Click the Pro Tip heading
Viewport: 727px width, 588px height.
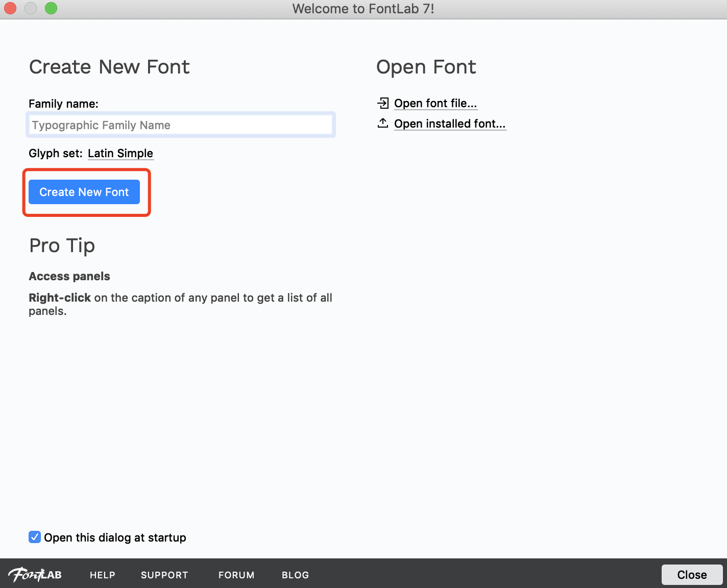62,246
